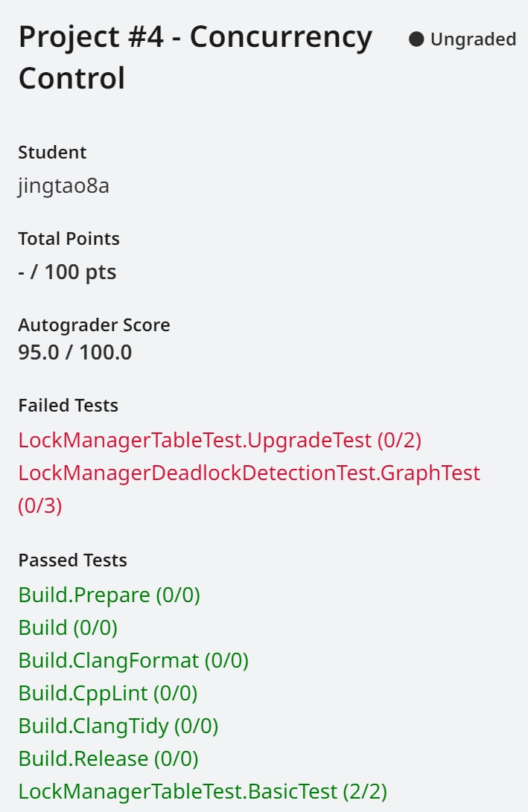Open the Build.CppLint passed test
528x812 pixels.
108,694
